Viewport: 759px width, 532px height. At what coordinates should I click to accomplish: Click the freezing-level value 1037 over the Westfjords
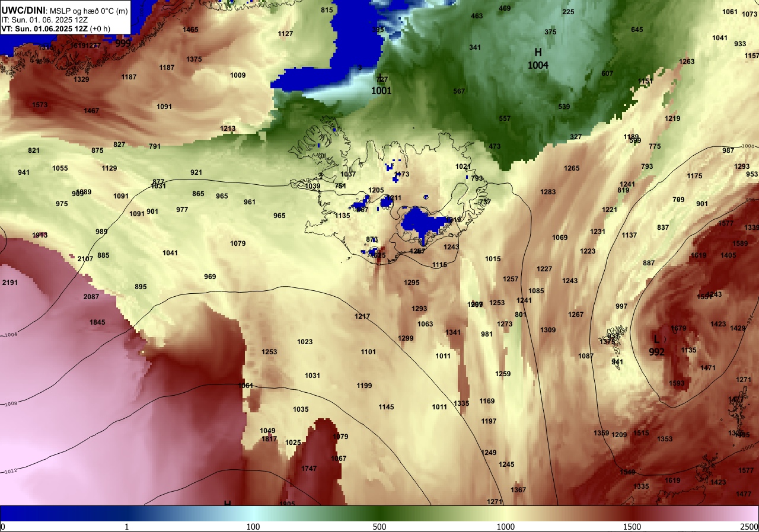click(x=348, y=174)
